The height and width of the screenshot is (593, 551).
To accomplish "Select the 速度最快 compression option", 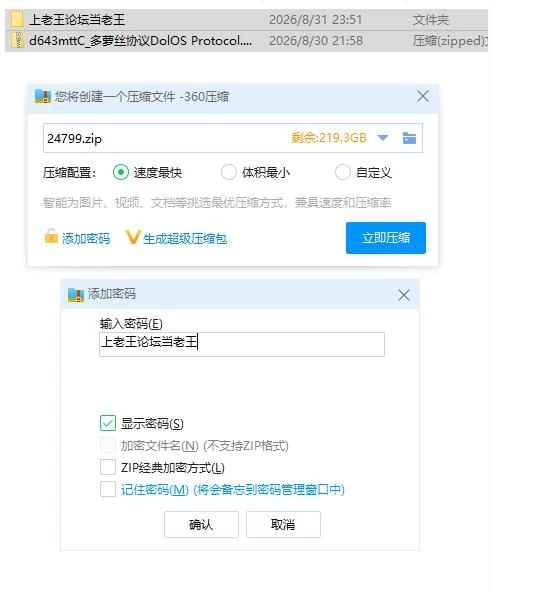I will click(121, 172).
